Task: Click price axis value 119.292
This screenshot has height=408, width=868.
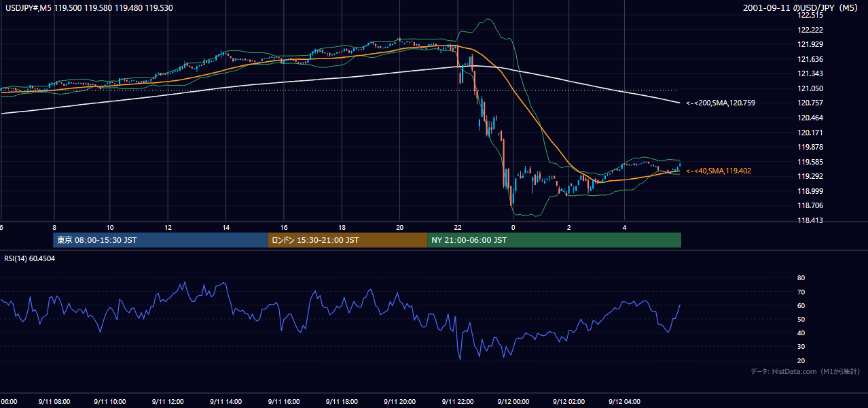Action: coord(811,176)
